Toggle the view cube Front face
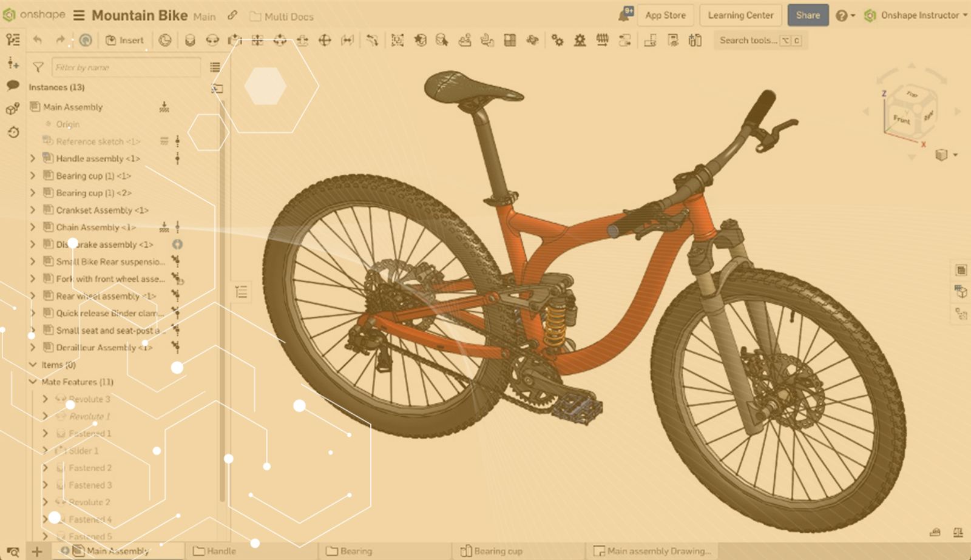Image resolution: width=971 pixels, height=560 pixels. coord(901,119)
